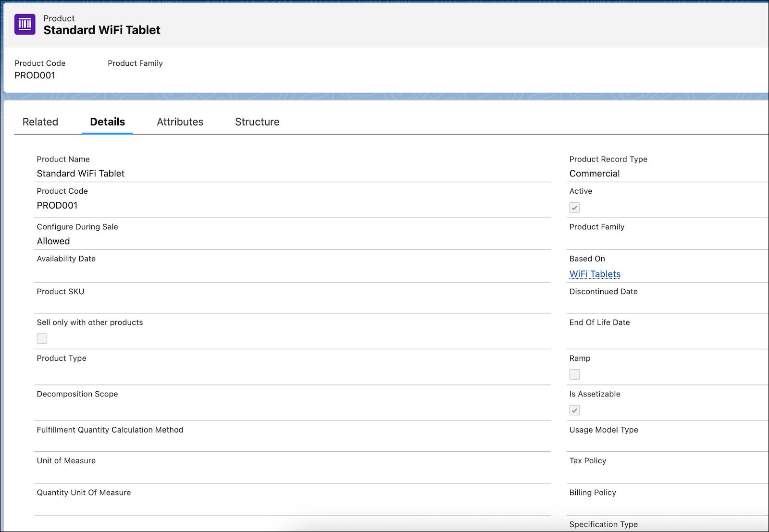Click the Standard WiFi Tablet page title

[x=102, y=30]
